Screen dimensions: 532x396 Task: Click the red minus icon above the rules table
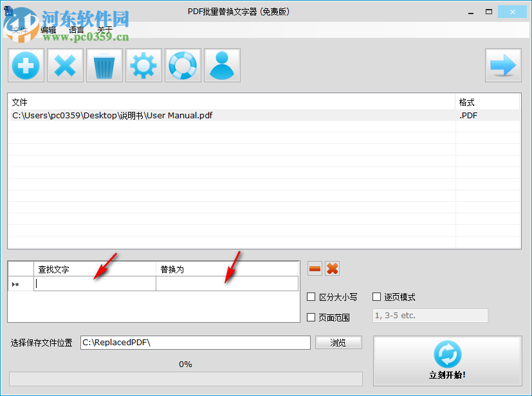314,268
